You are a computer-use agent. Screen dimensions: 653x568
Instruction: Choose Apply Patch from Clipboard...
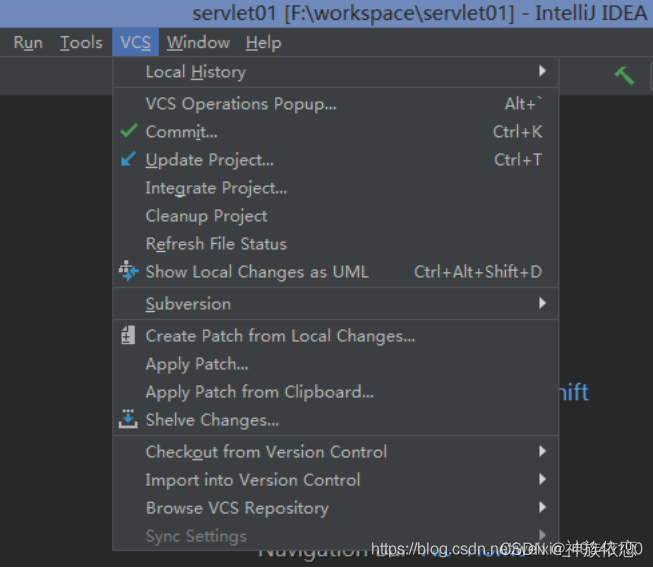[x=336, y=392]
